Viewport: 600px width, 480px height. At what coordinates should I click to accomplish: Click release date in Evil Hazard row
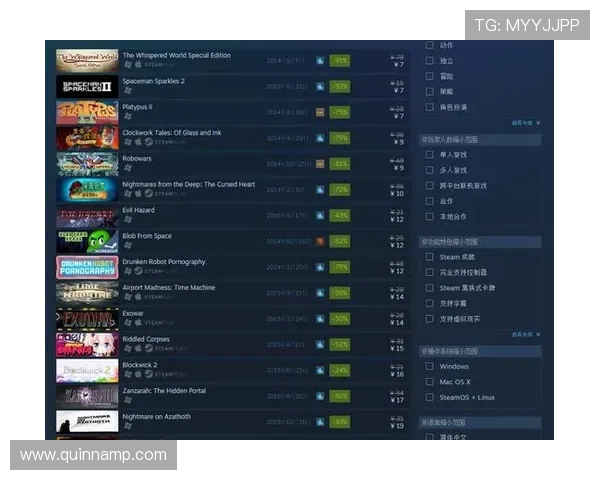point(287,216)
